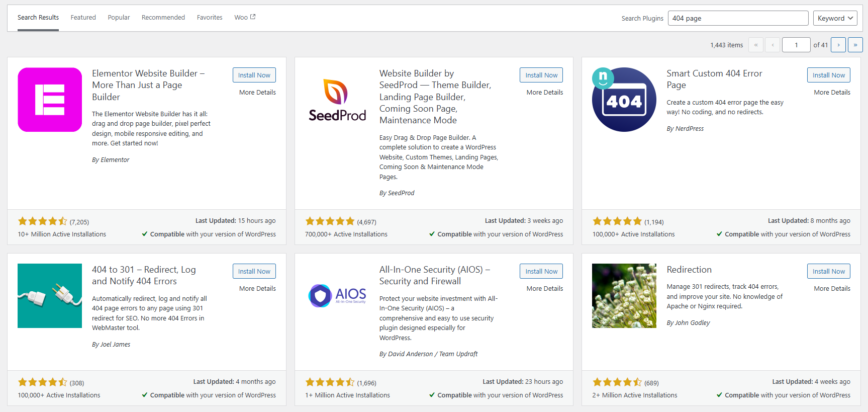View More Details for AIOS
Image resolution: width=868 pixels, height=412 pixels.
point(545,289)
